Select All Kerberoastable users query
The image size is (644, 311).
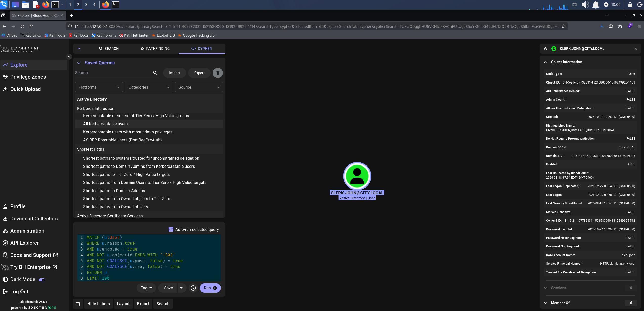(149, 124)
